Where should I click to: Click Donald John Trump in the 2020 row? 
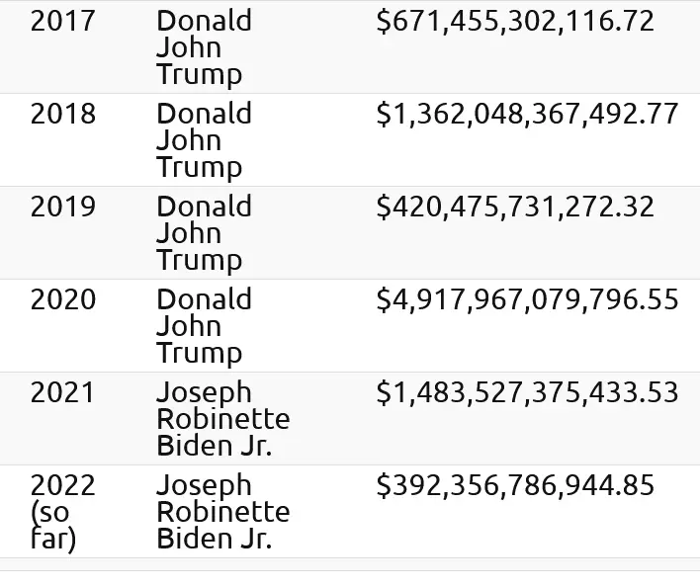[204, 326]
